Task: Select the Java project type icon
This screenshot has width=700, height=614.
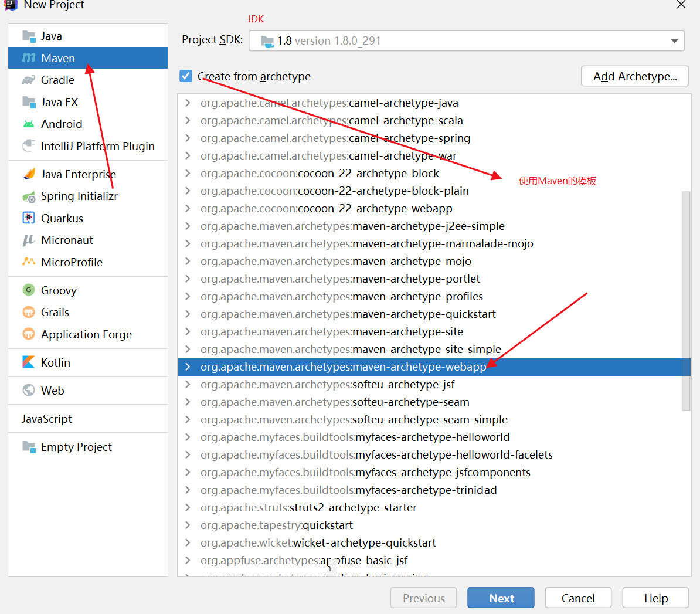Action: click(x=29, y=36)
